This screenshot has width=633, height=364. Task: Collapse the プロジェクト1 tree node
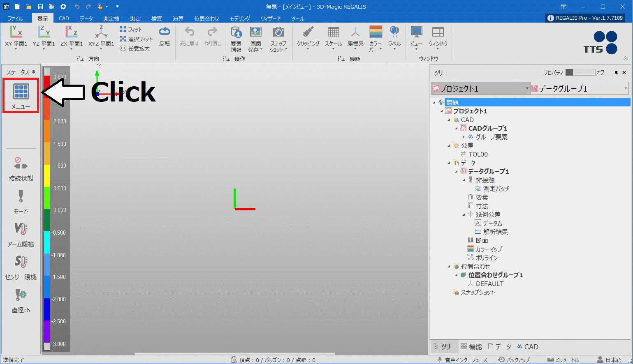(x=442, y=111)
